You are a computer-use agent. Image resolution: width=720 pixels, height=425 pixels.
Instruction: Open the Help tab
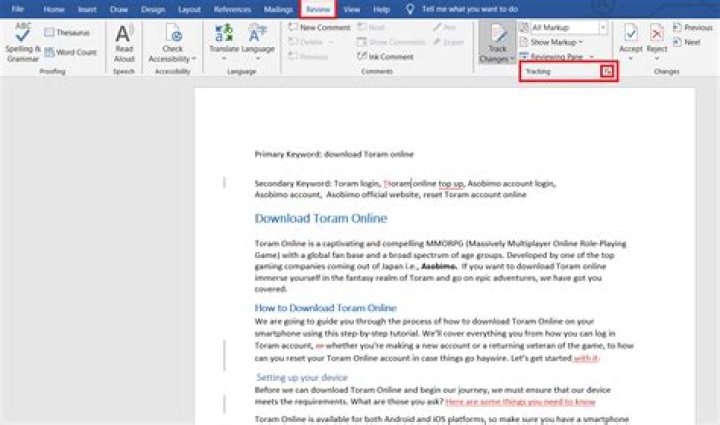[381, 9]
